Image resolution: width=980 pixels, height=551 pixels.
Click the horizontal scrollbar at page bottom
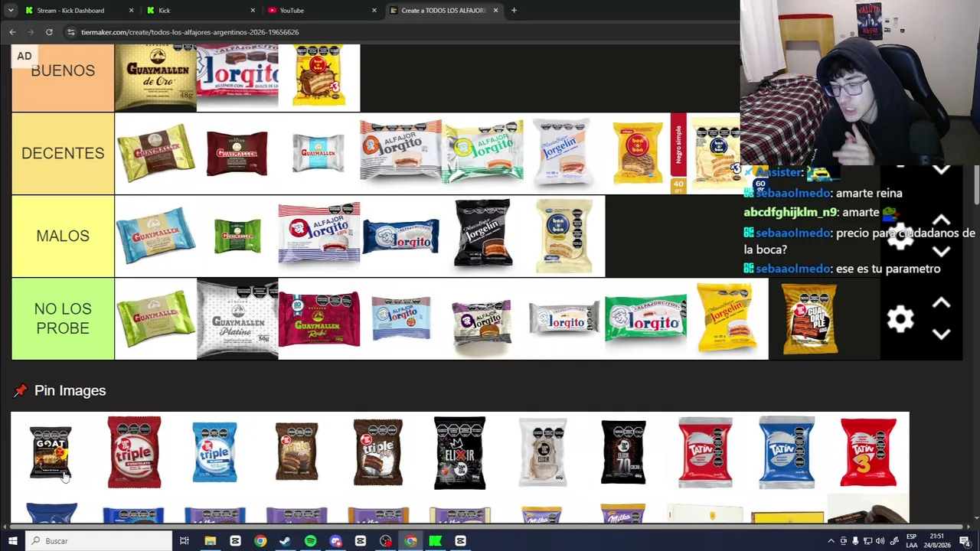point(485,527)
